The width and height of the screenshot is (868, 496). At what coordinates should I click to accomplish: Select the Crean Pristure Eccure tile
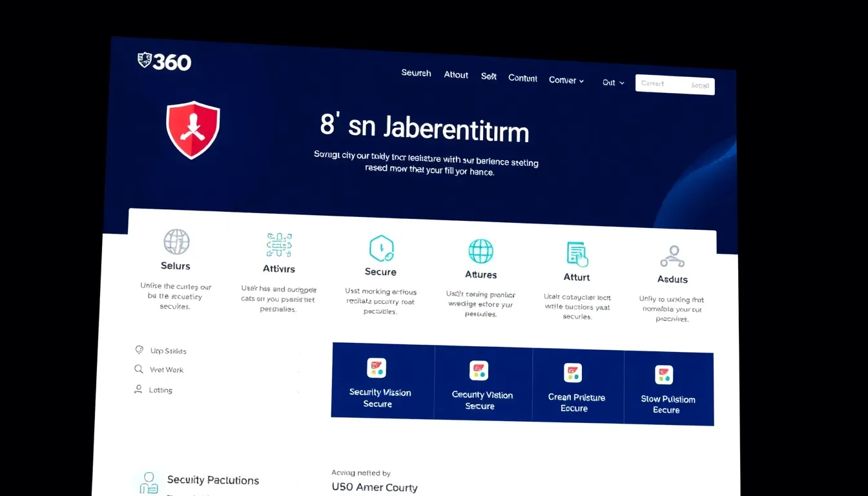[x=577, y=387]
